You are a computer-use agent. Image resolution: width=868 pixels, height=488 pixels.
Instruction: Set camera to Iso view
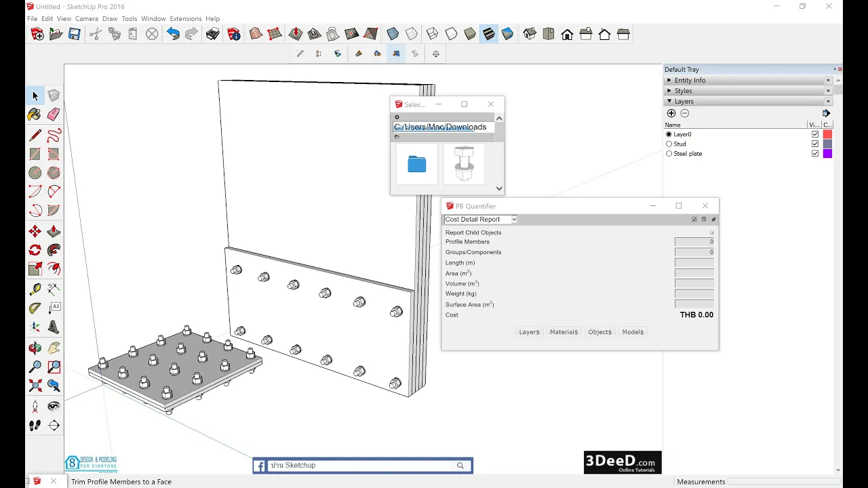coord(530,34)
